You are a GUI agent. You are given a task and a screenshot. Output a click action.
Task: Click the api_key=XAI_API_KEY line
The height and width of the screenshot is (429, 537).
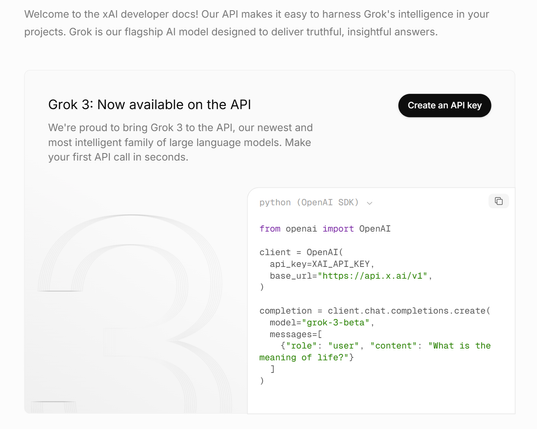[x=322, y=264]
